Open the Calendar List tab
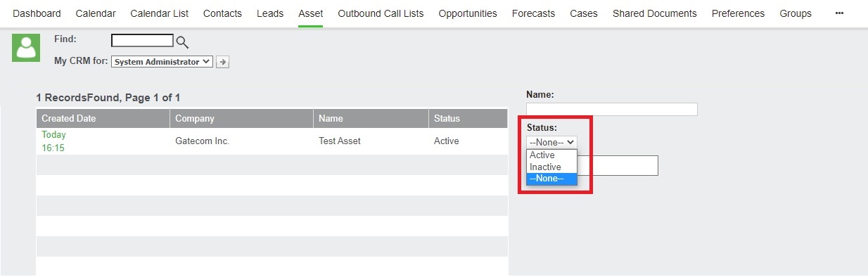This screenshot has width=868, height=277. [160, 13]
